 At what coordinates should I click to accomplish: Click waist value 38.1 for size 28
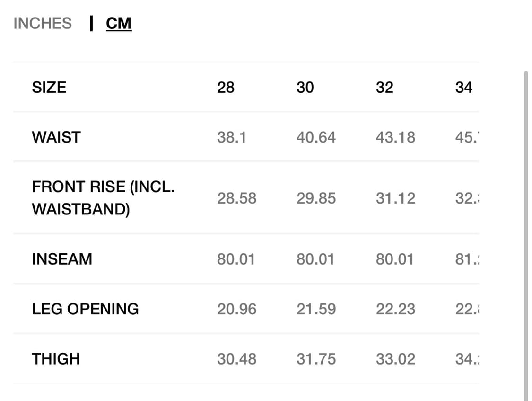point(232,137)
